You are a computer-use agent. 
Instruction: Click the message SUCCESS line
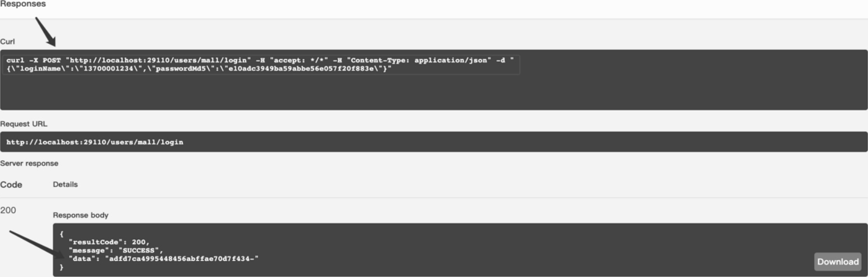(116, 249)
